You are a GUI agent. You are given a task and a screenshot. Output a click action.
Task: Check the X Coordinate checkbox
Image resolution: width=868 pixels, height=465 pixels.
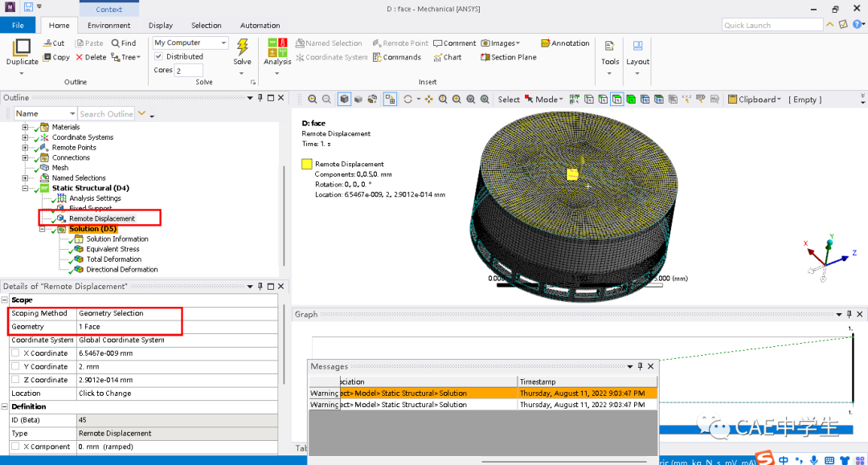pyautogui.click(x=15, y=353)
